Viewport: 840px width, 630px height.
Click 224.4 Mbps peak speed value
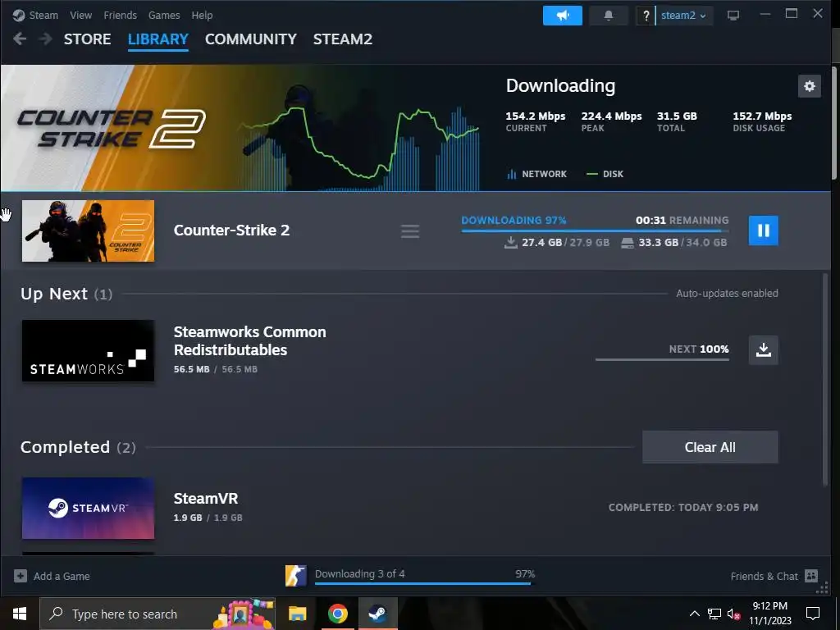tap(611, 116)
